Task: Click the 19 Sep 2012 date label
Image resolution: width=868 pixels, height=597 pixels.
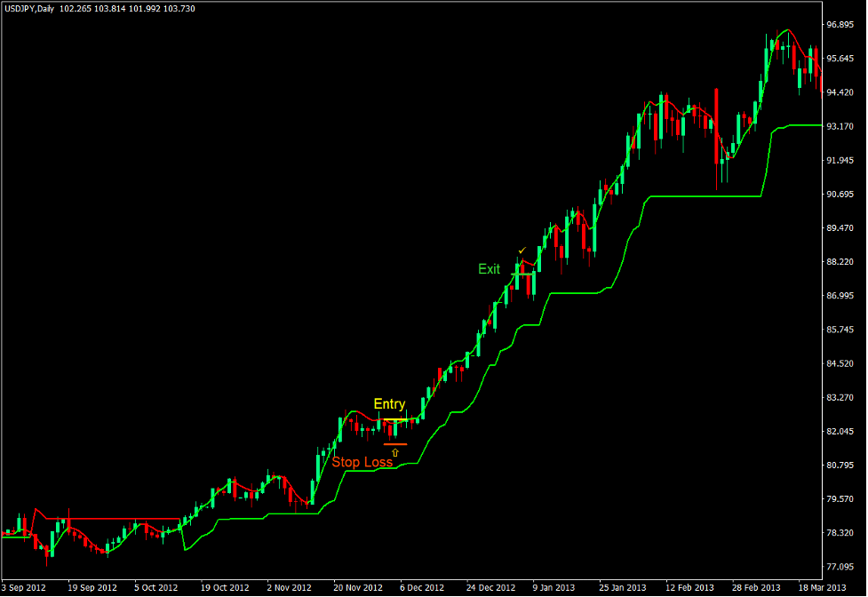Action: [92, 587]
